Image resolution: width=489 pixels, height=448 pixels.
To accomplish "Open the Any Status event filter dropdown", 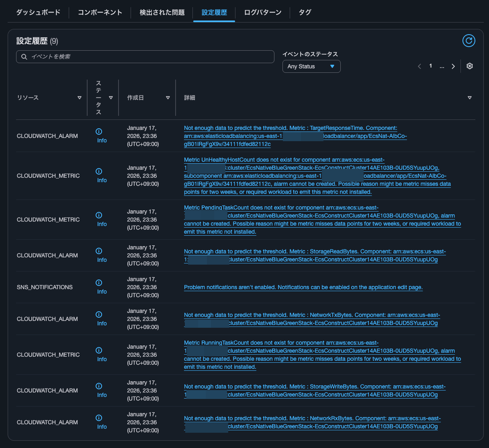I will point(311,66).
